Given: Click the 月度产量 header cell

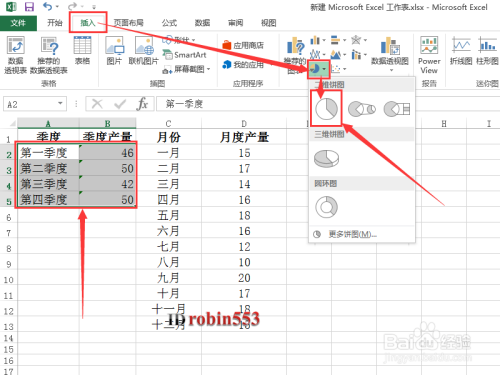Looking at the screenshot, I should pyautogui.click(x=244, y=137).
